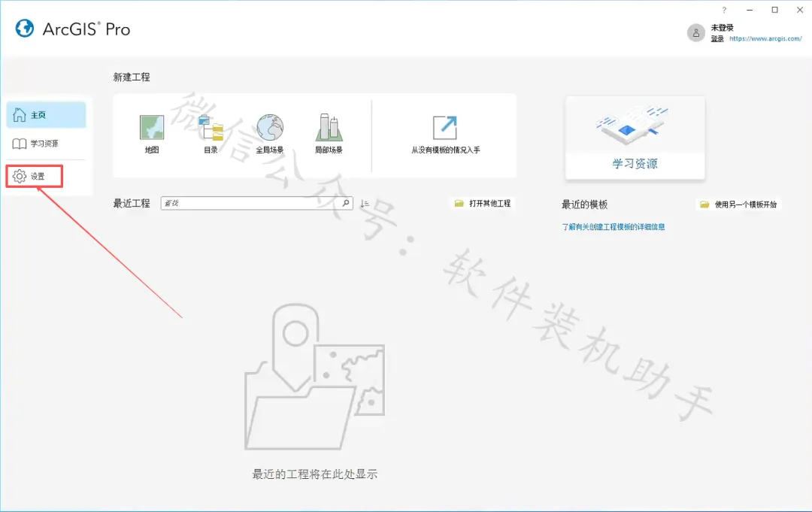Viewport: 812px width, 512px height.
Task: Click the search magnifier icon
Action: tap(346, 204)
